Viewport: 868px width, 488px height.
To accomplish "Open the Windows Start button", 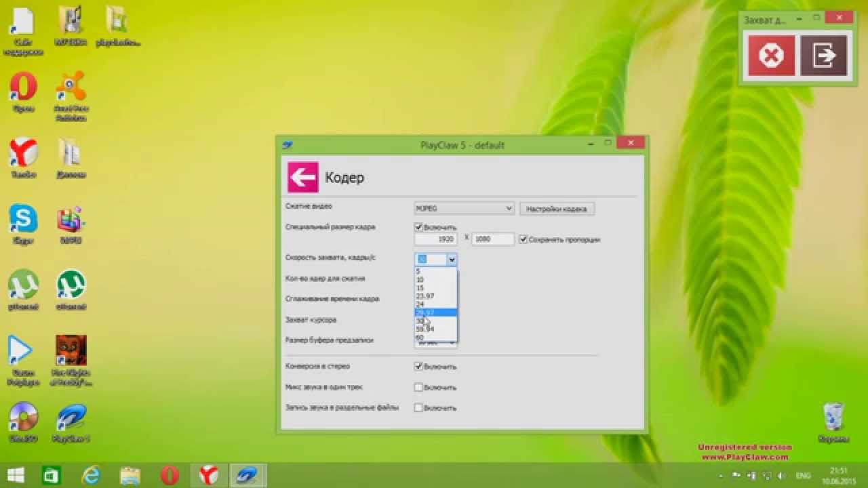I will 16,476.
